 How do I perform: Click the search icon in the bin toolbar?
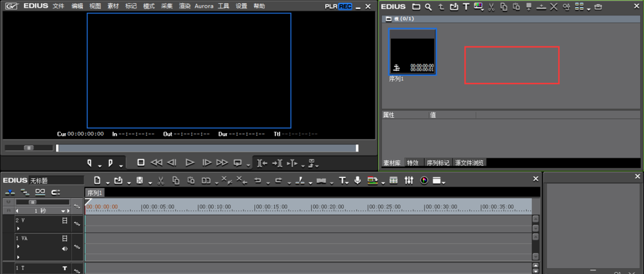(x=428, y=6)
